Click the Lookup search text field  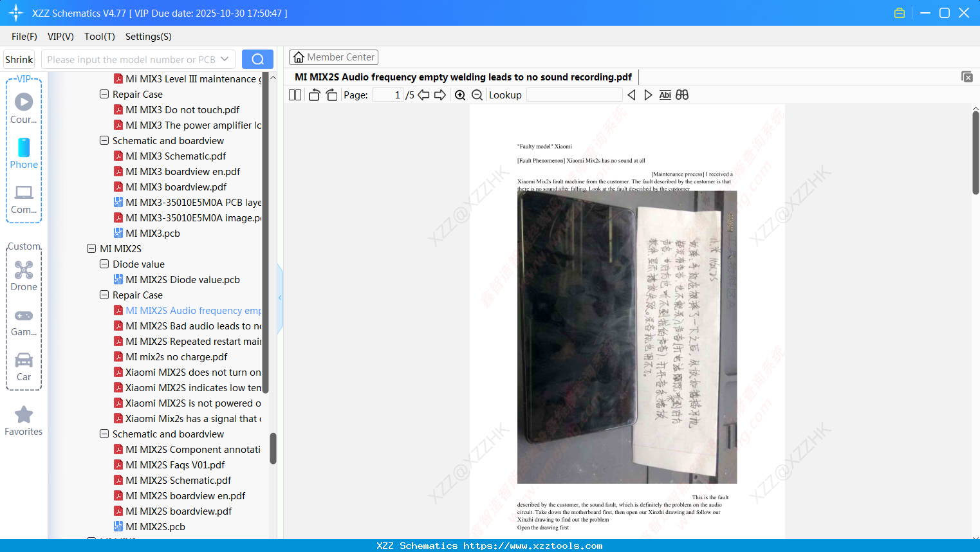coord(574,95)
